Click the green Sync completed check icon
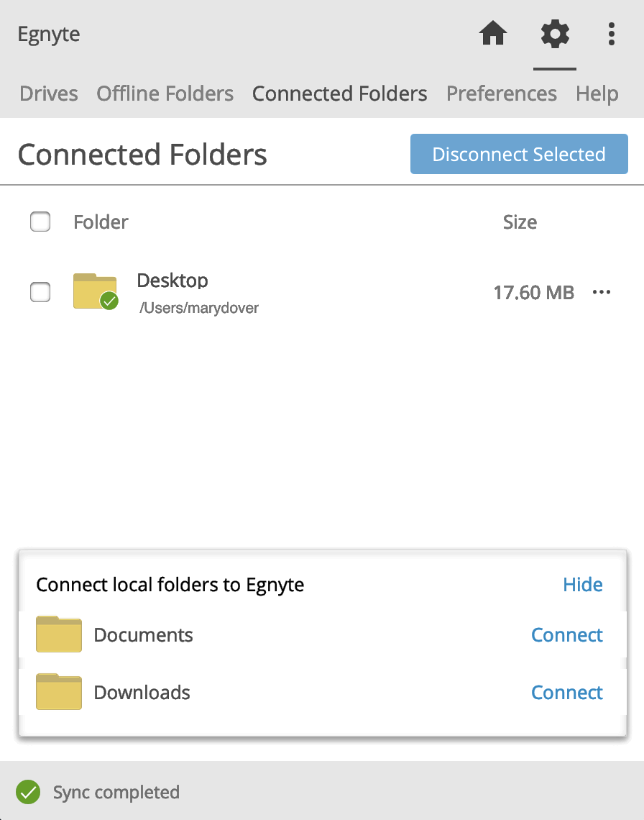 (28, 792)
